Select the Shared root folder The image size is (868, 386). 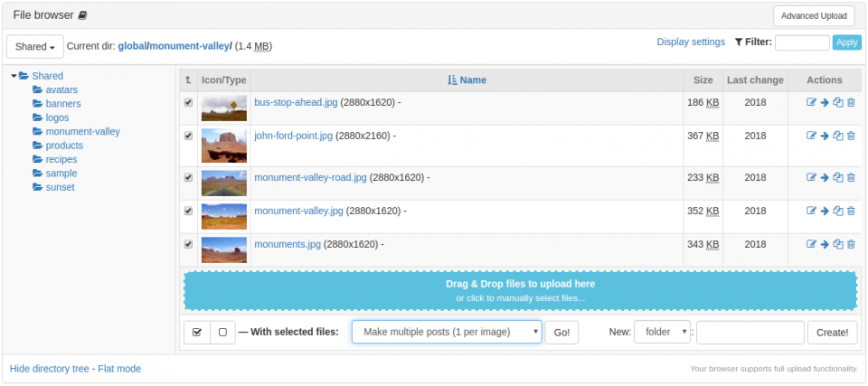[48, 76]
